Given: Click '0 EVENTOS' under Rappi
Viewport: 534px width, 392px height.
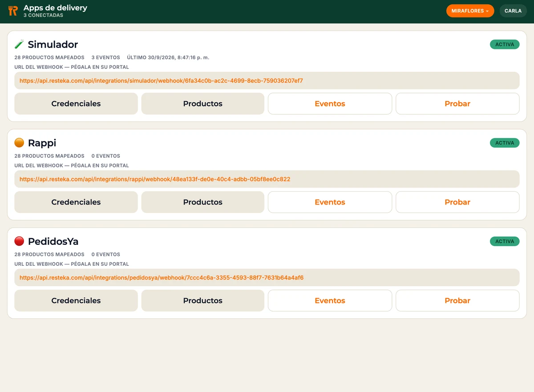Looking at the screenshot, I should tap(106, 156).
